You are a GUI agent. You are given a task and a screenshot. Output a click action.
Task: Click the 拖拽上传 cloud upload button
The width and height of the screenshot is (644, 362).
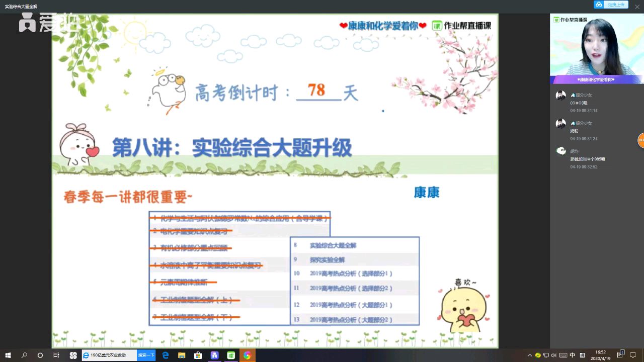pyautogui.click(x=610, y=5)
